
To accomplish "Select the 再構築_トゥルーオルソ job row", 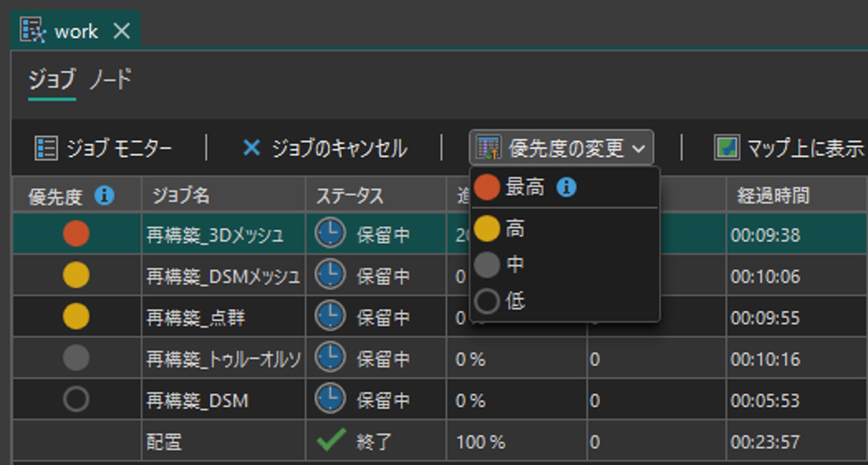I will pyautogui.click(x=223, y=359).
